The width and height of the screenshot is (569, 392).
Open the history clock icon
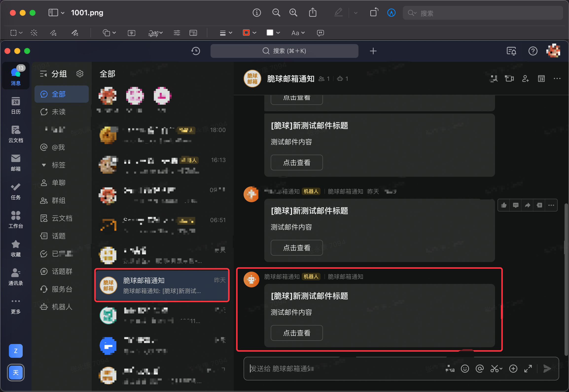pos(196,51)
